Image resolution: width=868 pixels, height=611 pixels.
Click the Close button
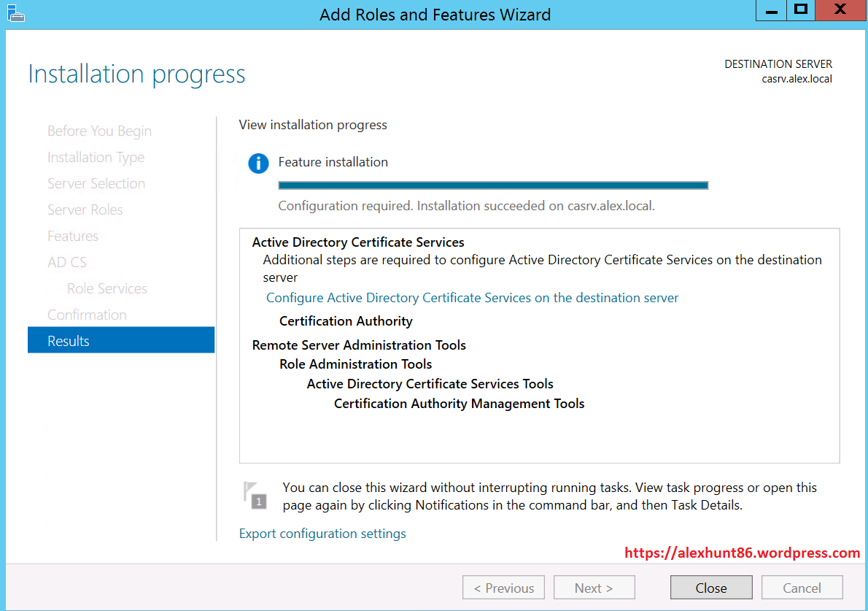coord(711,588)
